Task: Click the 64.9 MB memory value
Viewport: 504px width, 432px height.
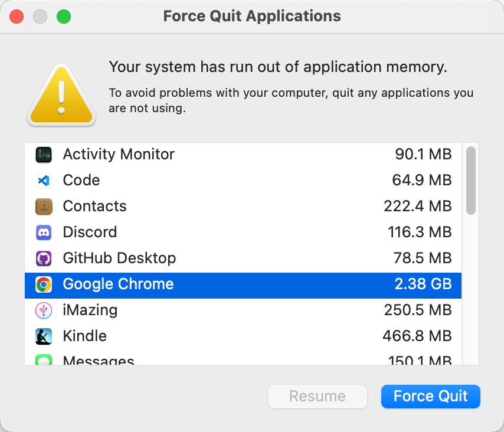Action: point(422,181)
